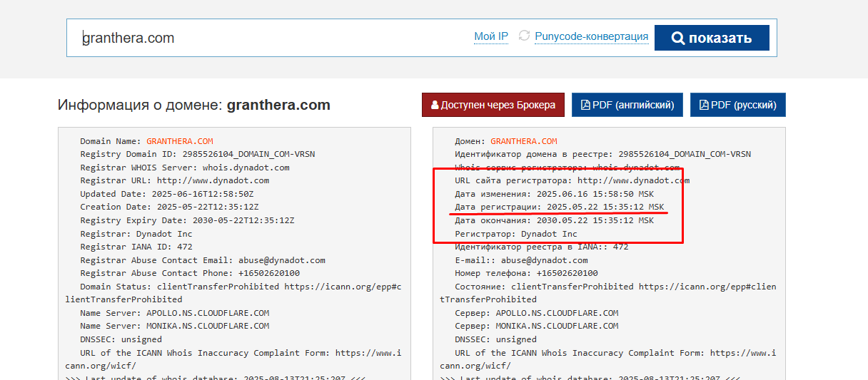Click the magnifier icon in the показать button
Viewport: 868px width, 380px height.
[x=677, y=38]
